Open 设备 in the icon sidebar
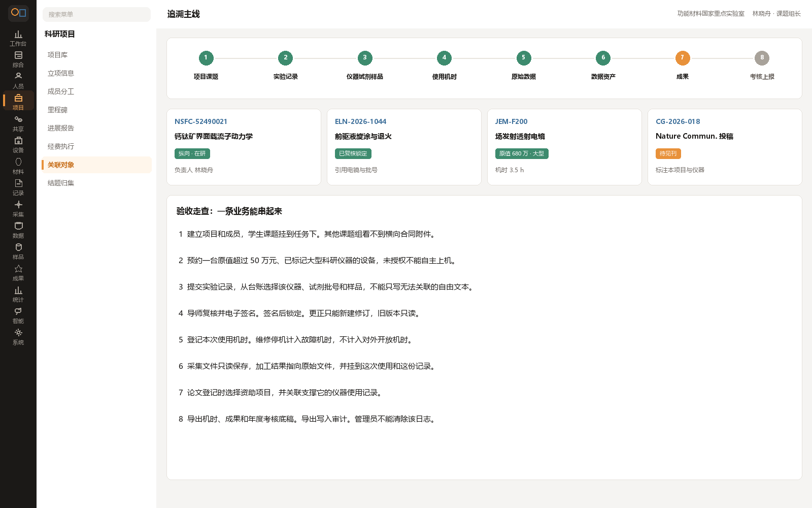Image resolution: width=812 pixels, height=508 pixels. point(18,145)
